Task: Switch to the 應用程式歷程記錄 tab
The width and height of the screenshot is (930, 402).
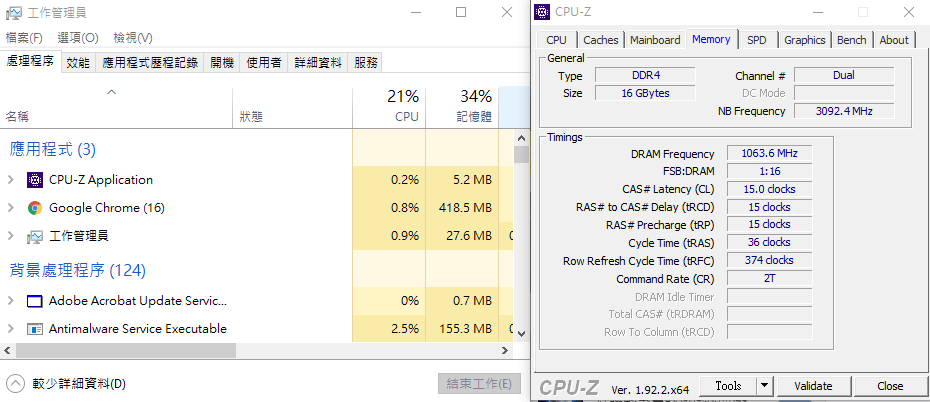Action: (150, 63)
